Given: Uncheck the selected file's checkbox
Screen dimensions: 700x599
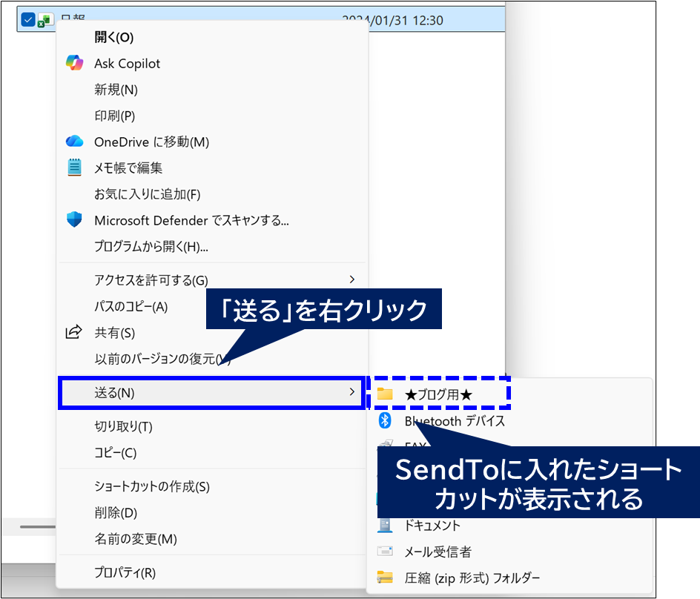Looking at the screenshot, I should point(28,20).
